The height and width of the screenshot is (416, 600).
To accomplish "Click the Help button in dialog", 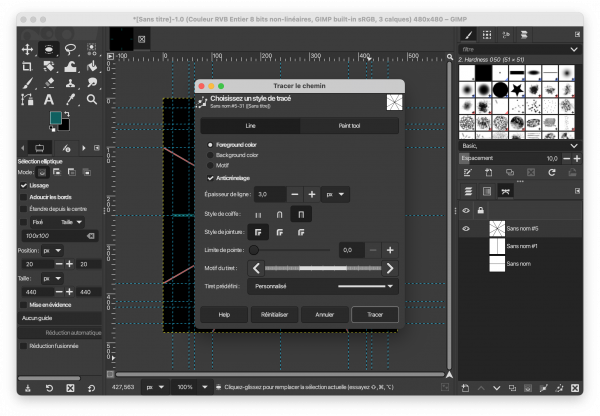I will coord(224,315).
